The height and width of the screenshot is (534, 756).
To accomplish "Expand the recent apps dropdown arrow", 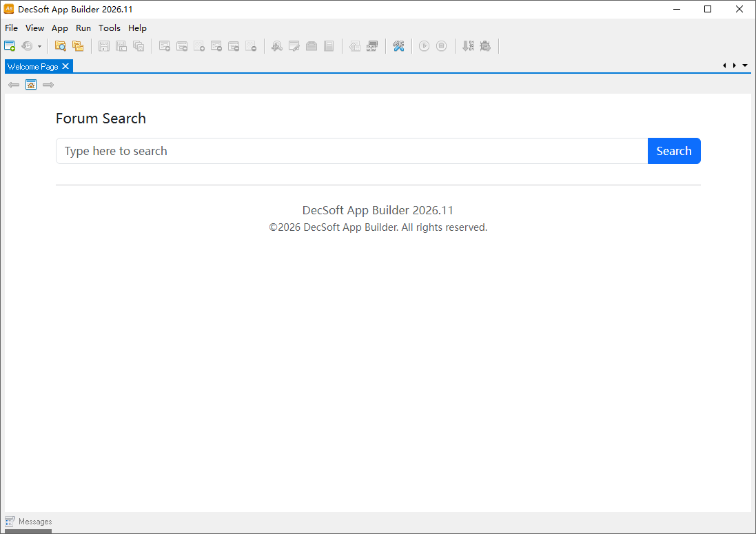I will tap(39, 46).
